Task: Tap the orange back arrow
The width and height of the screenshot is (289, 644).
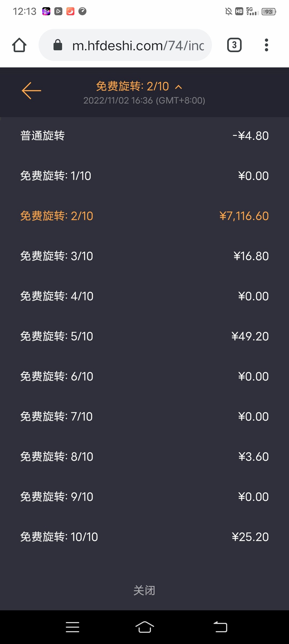Action: coord(31,91)
